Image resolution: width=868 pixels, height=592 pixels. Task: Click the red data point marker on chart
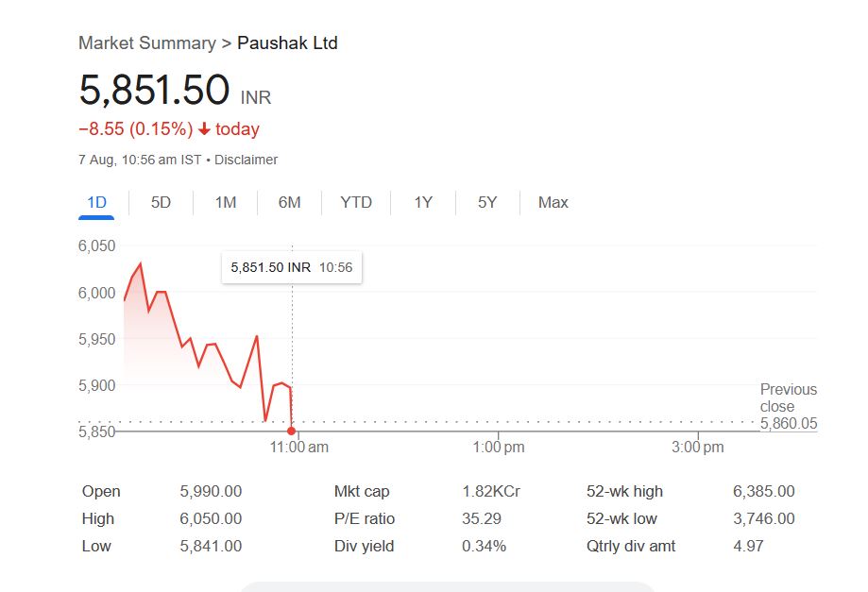(291, 431)
